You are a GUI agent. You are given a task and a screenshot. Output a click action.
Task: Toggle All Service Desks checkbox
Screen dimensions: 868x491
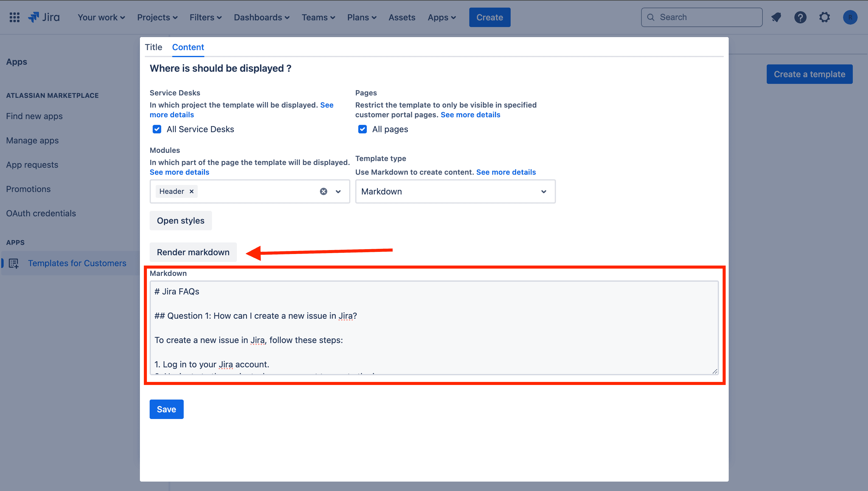pyautogui.click(x=157, y=129)
